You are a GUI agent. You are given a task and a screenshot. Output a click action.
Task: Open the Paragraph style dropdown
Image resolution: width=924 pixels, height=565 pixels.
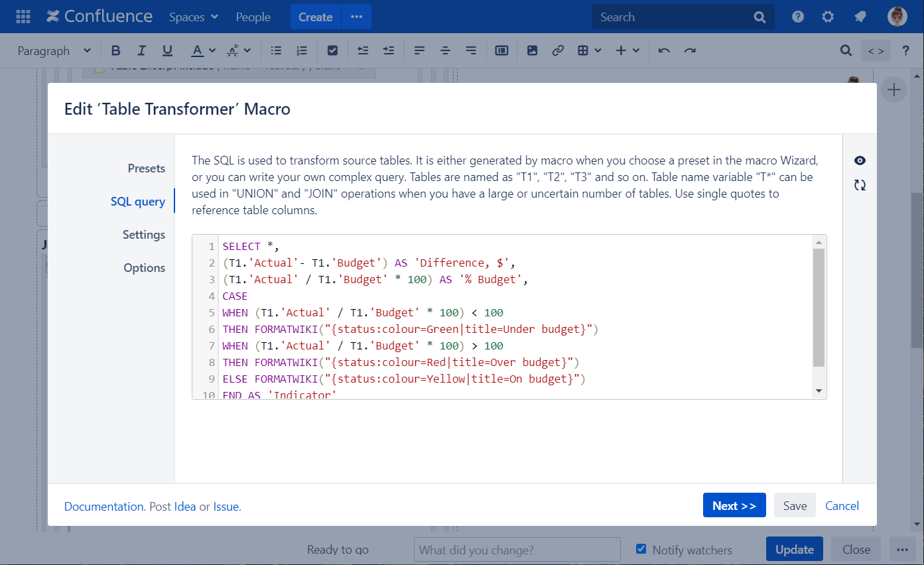tap(54, 50)
